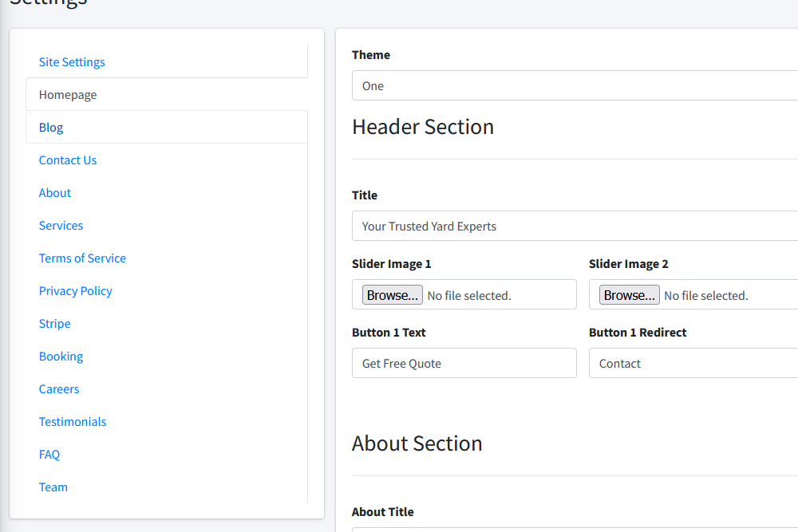798x532 pixels.
Task: Browse for a Slider Image 2 file
Action: pos(629,295)
